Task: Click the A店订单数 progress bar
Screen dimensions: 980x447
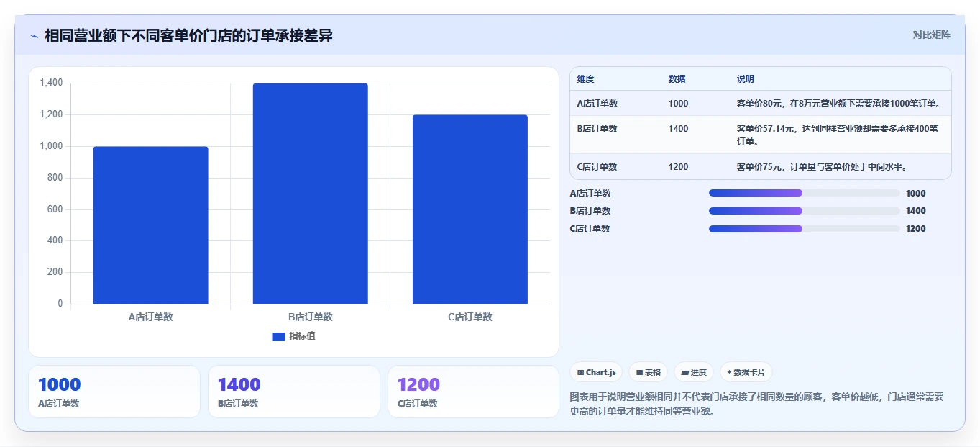Action: pos(804,193)
